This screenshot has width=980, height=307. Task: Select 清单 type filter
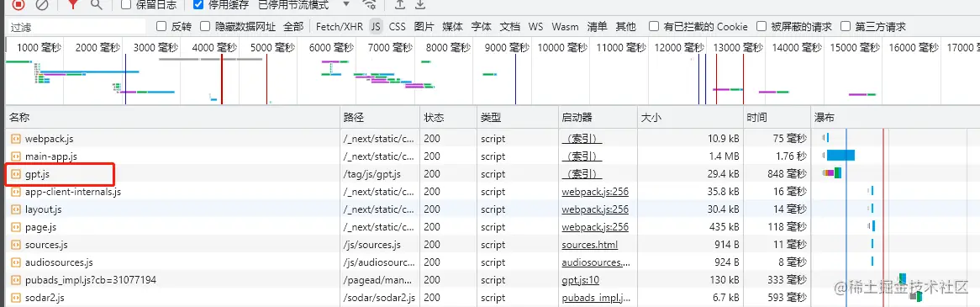coord(597,26)
